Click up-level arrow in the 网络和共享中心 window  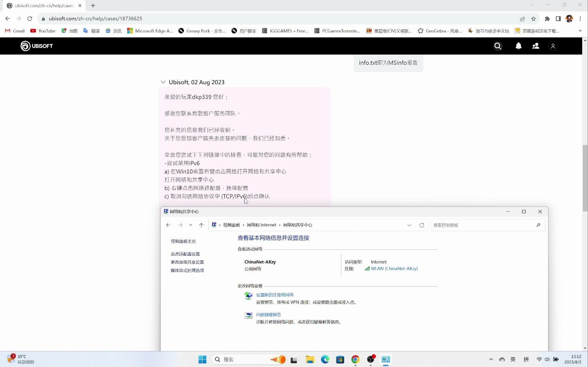point(201,225)
